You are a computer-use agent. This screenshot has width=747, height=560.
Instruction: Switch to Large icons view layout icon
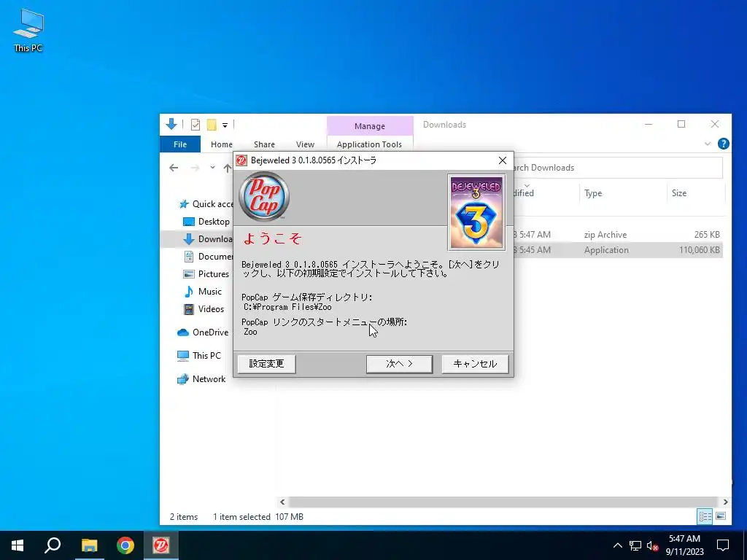click(721, 516)
